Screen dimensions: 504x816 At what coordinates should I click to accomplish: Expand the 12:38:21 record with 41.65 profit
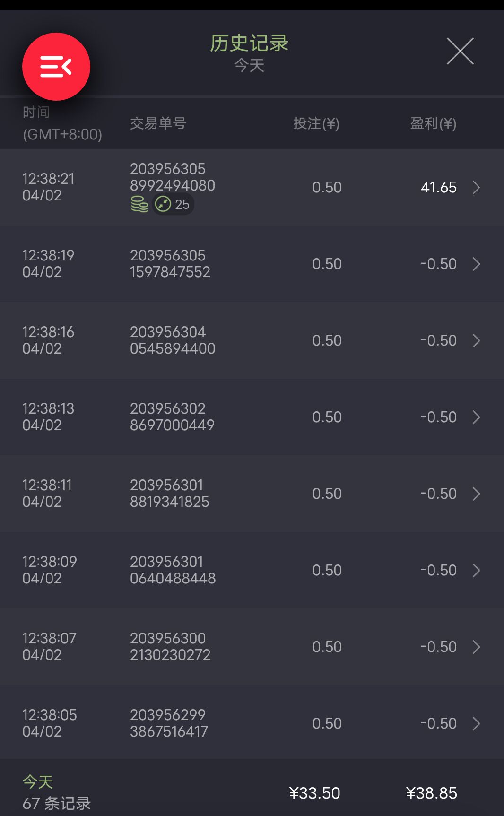pyautogui.click(x=476, y=188)
